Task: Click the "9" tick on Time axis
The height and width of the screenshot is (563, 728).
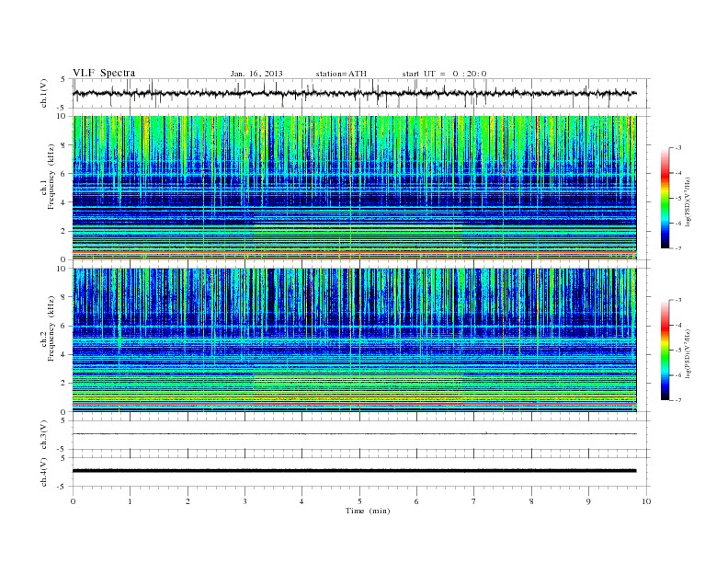Action: tap(588, 501)
